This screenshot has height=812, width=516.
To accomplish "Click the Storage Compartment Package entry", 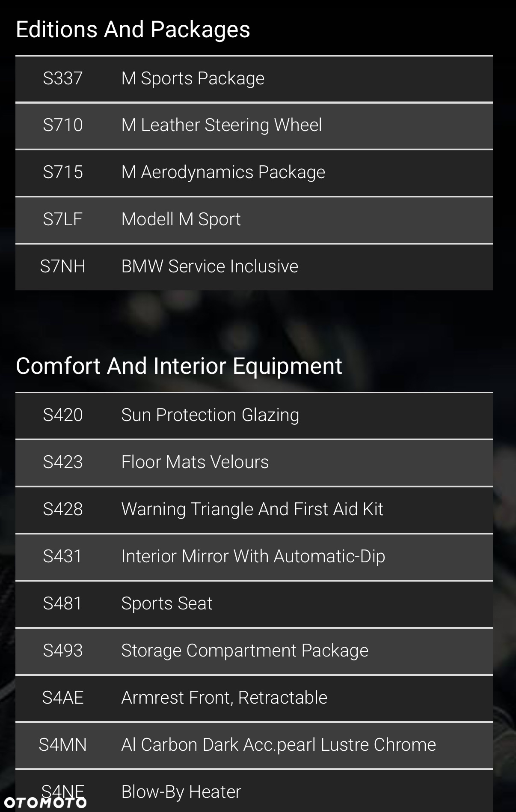I will (254, 651).
